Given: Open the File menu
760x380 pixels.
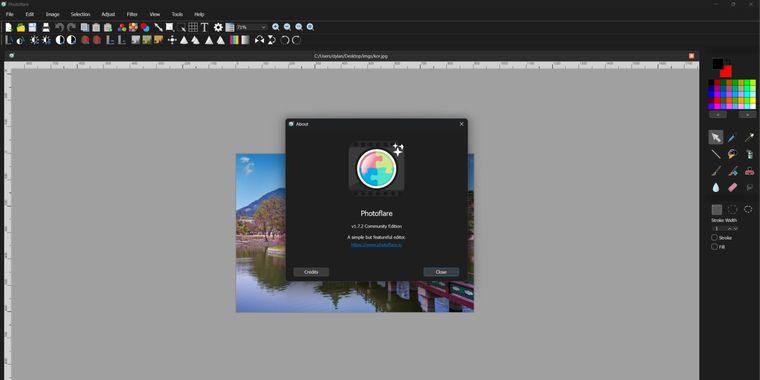Looking at the screenshot, I should pos(10,15).
